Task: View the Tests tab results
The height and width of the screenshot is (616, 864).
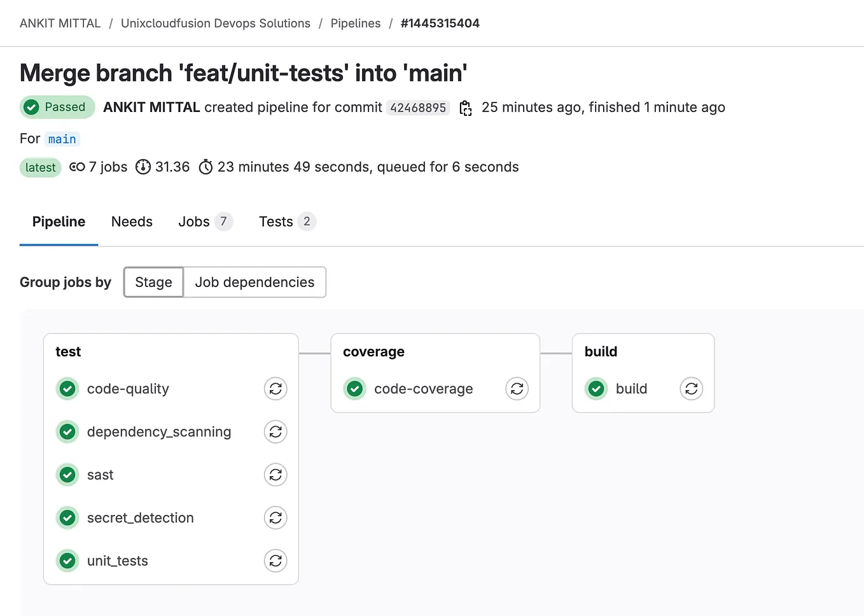Action: [x=275, y=221]
